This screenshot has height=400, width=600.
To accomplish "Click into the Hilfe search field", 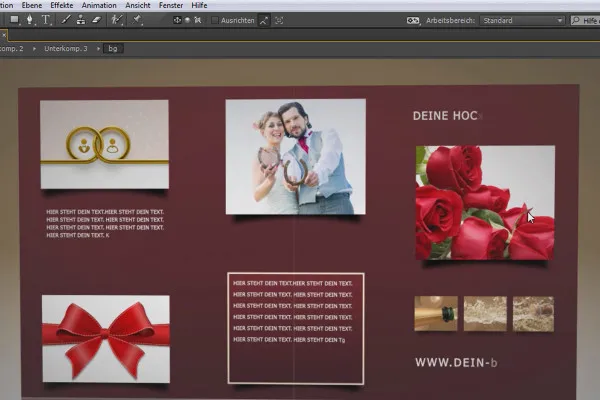I will click(x=585, y=20).
